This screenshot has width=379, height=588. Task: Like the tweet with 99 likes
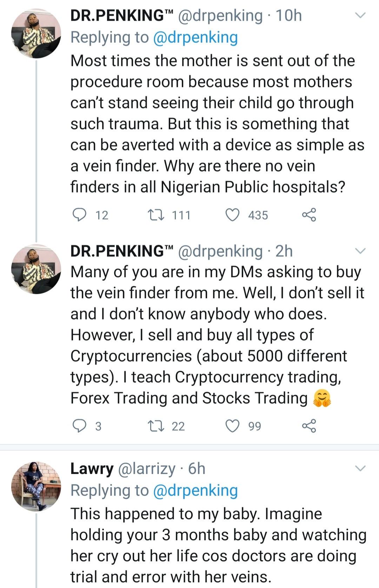coord(232,426)
